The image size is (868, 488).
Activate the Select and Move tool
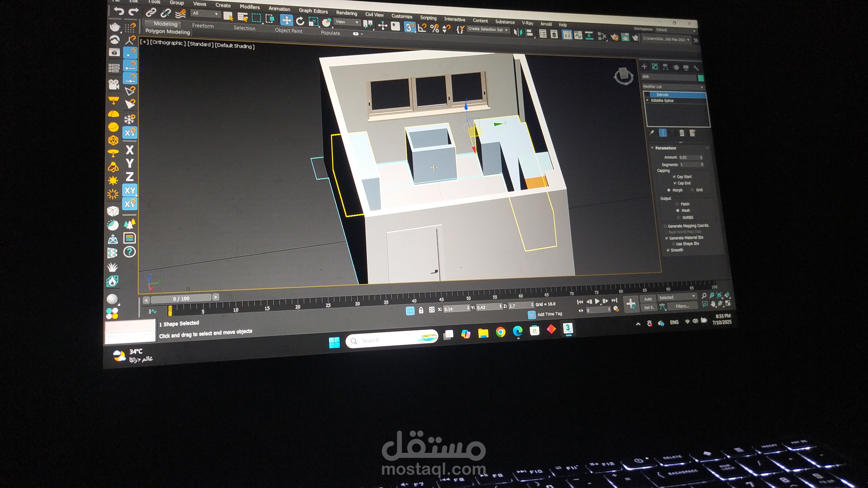[286, 20]
